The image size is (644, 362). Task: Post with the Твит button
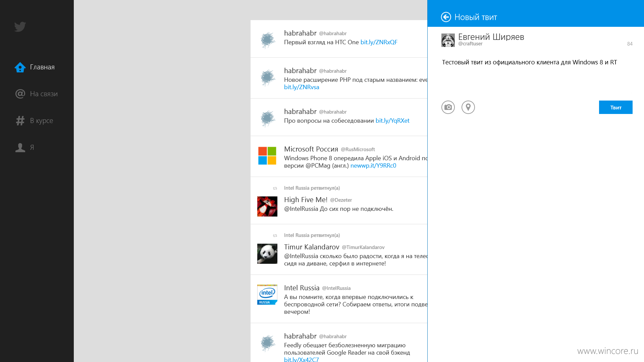click(x=616, y=107)
